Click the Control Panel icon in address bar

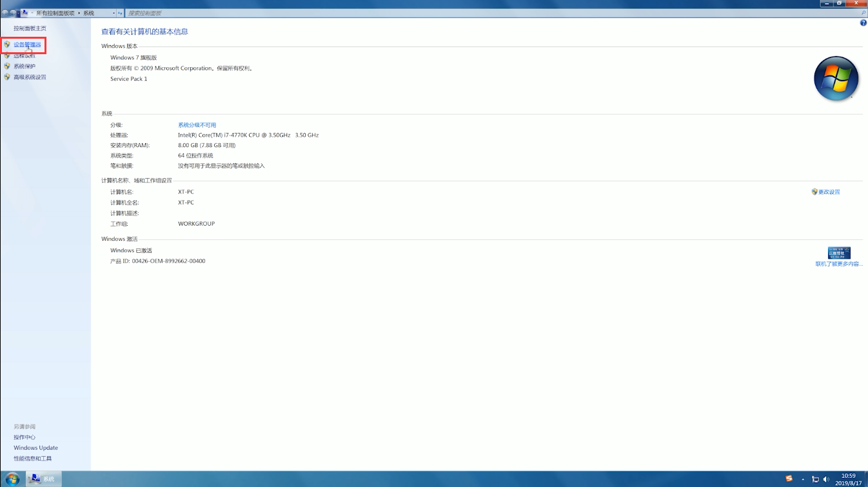[x=25, y=13]
